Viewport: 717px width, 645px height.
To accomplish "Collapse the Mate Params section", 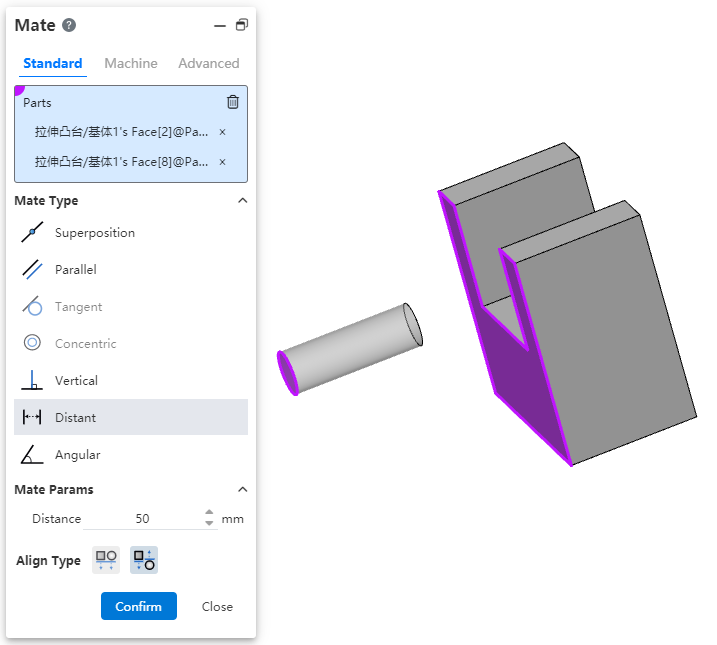I will pos(243,490).
